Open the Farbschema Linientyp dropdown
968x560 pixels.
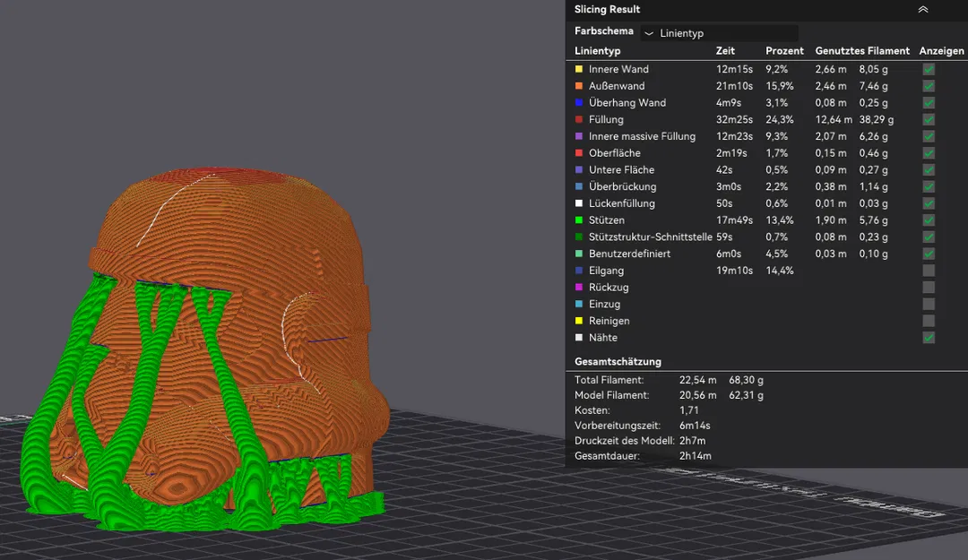[x=717, y=32]
